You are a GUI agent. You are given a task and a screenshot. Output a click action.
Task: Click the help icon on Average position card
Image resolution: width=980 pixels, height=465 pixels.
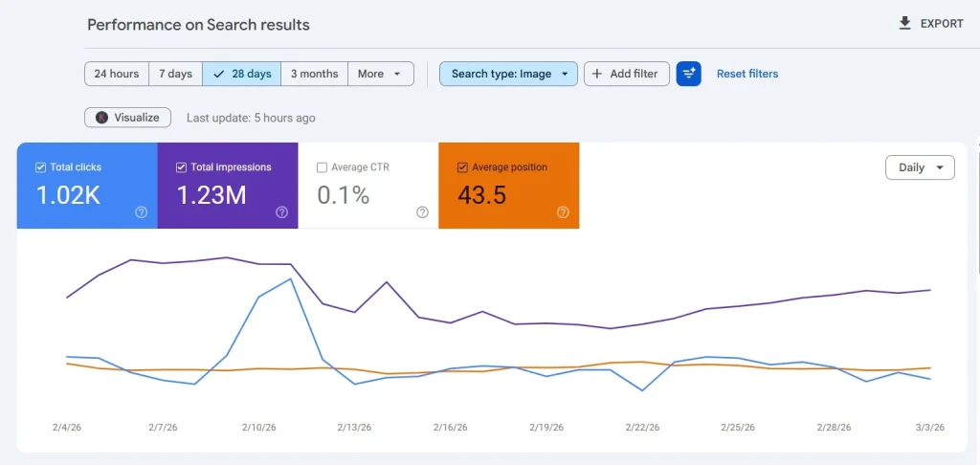(x=563, y=212)
